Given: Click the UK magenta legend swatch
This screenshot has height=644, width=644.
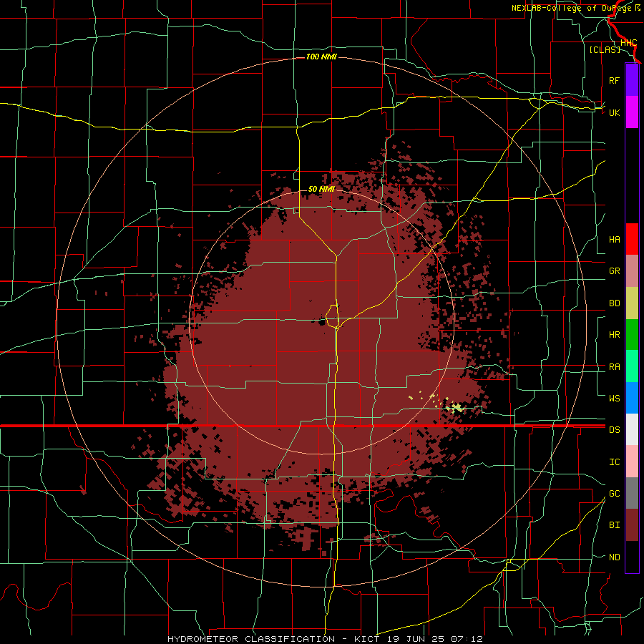Looking at the screenshot, I should tap(632, 112).
